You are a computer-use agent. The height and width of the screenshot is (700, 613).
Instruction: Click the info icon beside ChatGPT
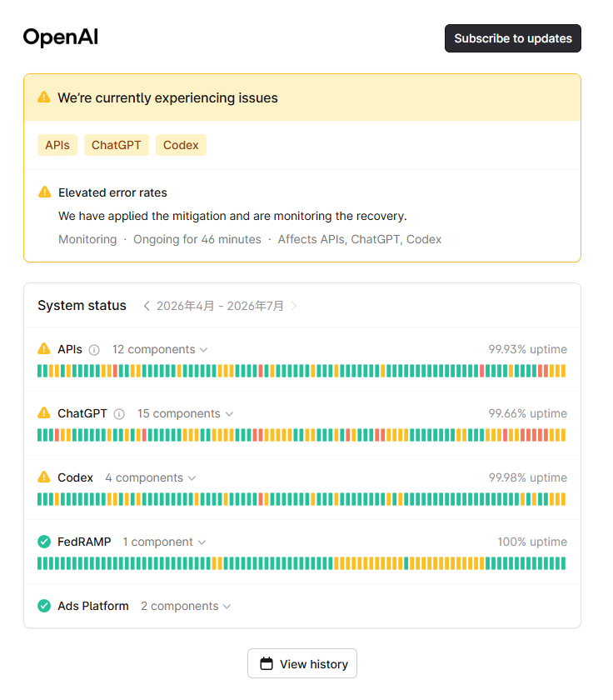click(119, 414)
